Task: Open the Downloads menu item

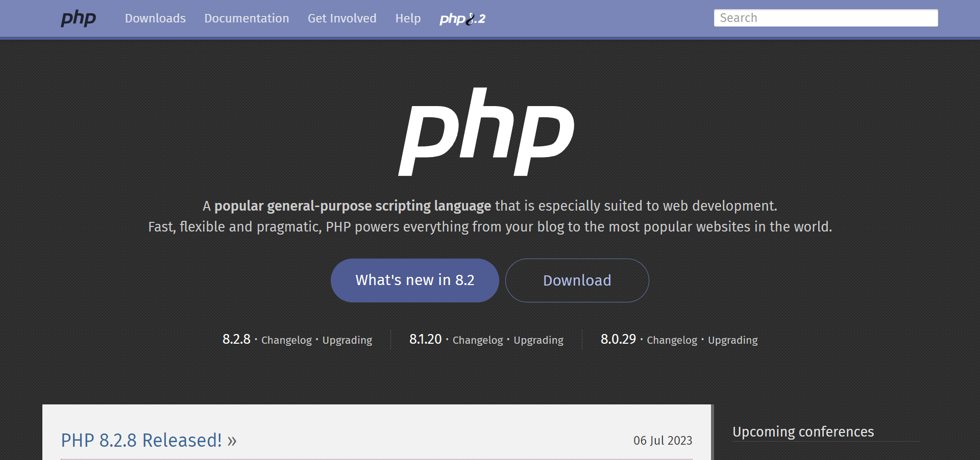Action: (155, 18)
